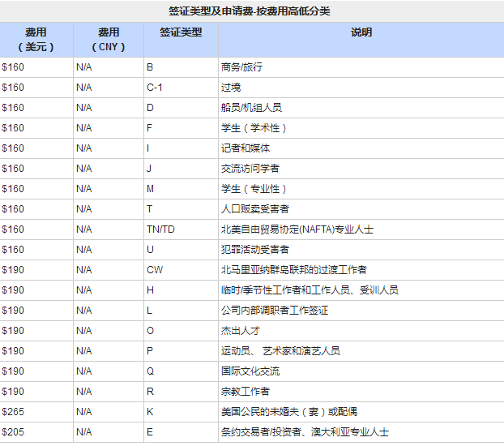Select the 犯罪活动受害者 cell
This screenshot has height=446, width=504.
tap(255, 250)
